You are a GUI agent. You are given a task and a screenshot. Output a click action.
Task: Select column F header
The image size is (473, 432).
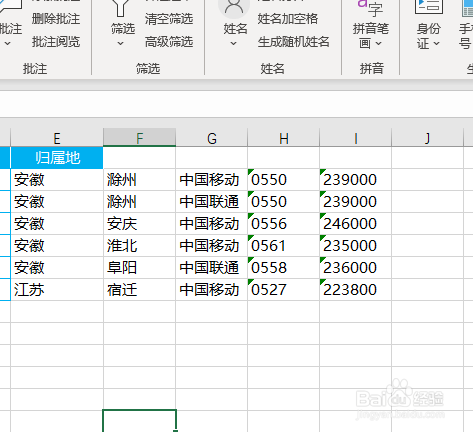tap(139, 138)
